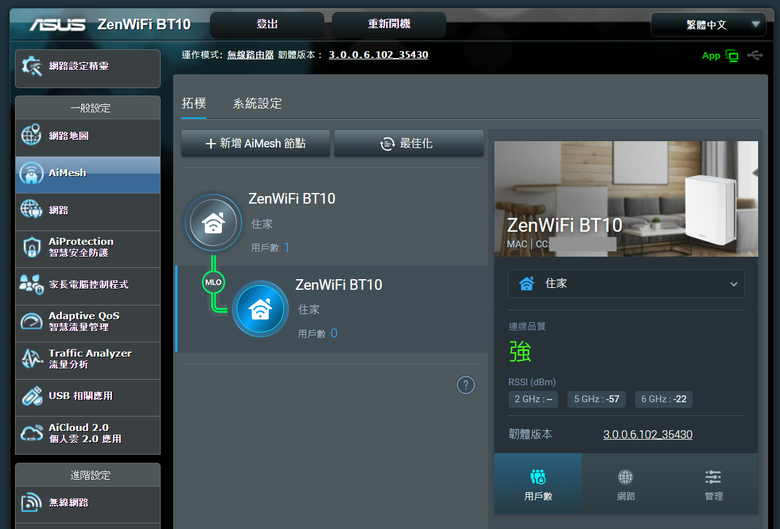Open the language dropdown 繁體中文
This screenshot has height=529, width=780.
(708, 24)
